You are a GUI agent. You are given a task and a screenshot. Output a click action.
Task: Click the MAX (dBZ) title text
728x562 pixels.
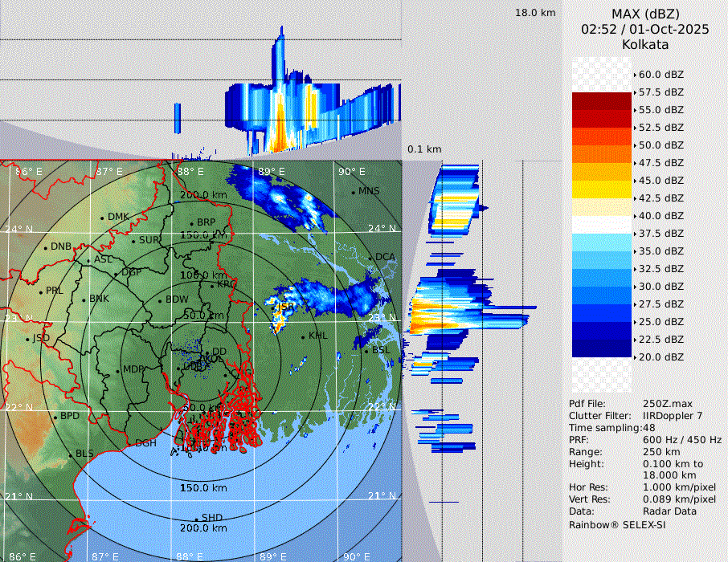[x=645, y=14]
